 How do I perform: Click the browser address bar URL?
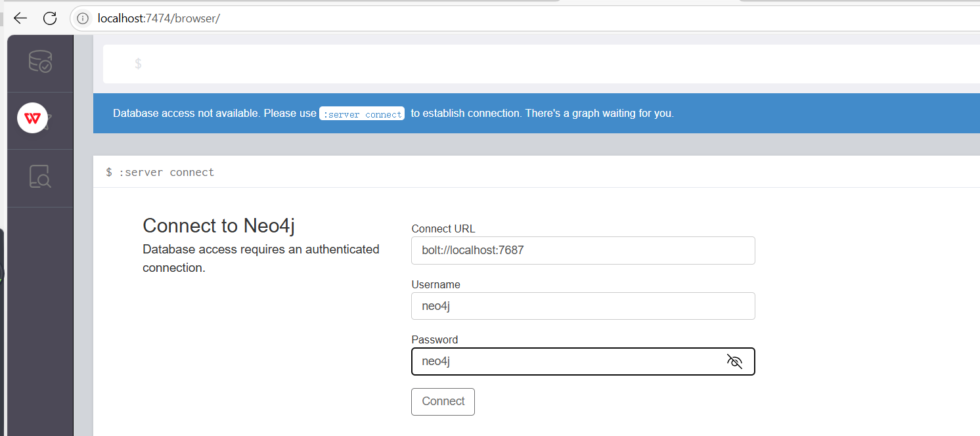[158, 18]
